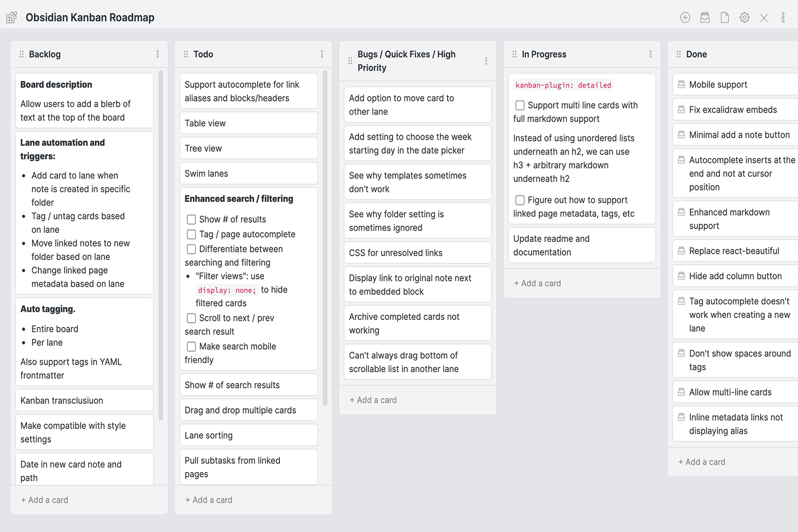Image resolution: width=798 pixels, height=532 pixels.
Task: Click the open as markdown document icon
Action: (724, 18)
